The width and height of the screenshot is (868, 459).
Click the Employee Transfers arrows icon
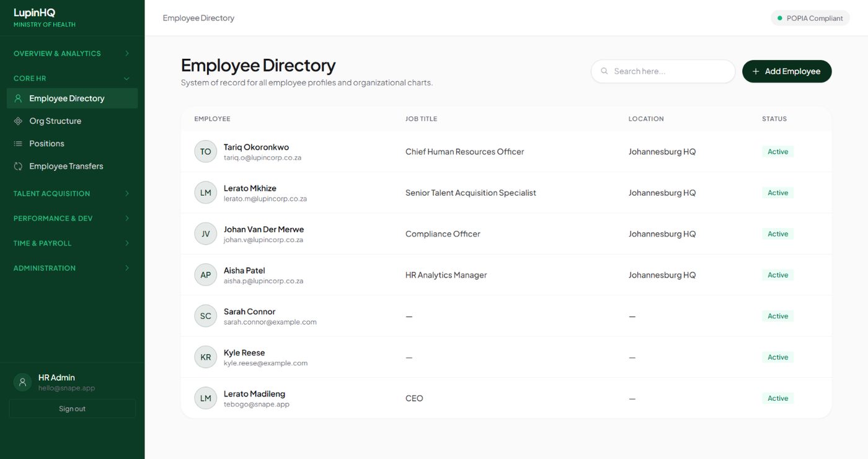click(x=18, y=166)
